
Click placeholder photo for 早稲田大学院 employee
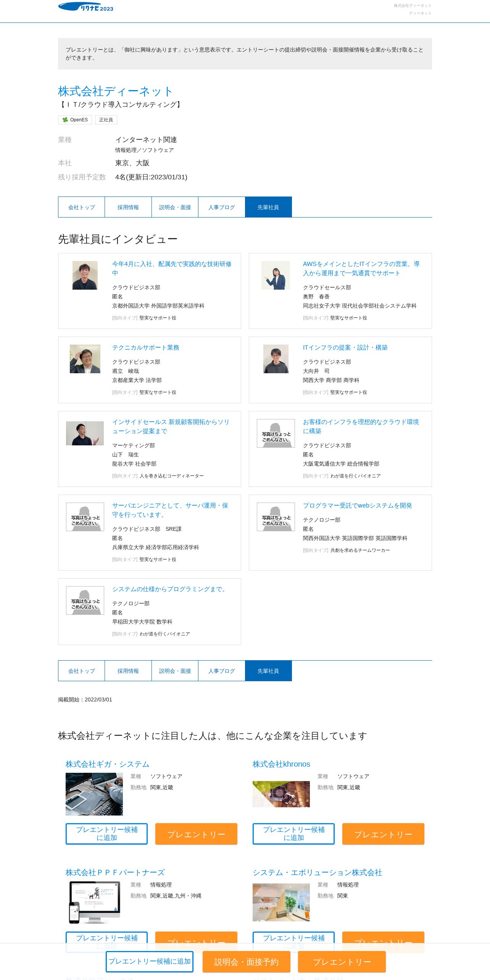pyautogui.click(x=85, y=600)
